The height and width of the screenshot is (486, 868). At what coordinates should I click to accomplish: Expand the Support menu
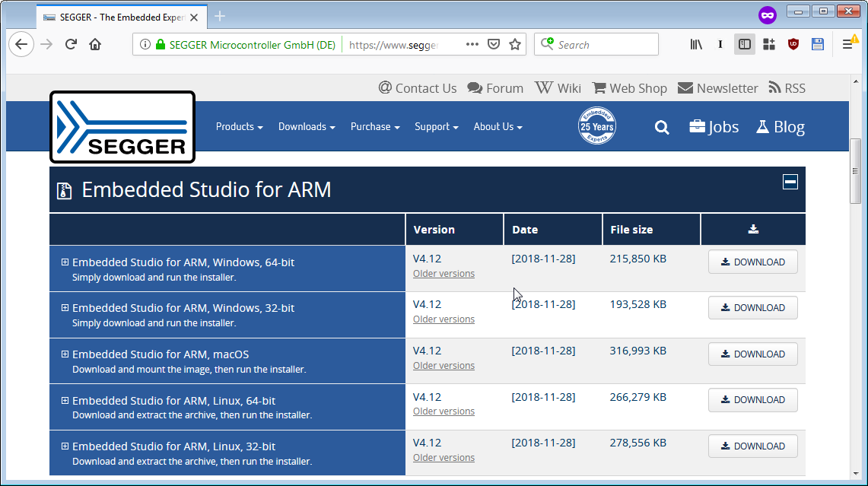point(436,127)
